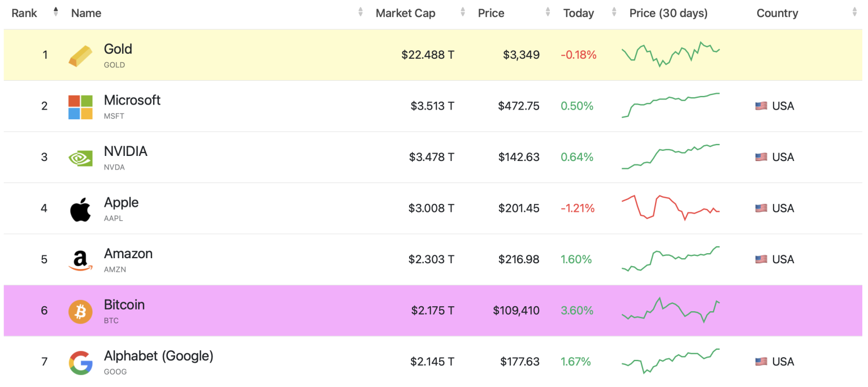Click Microsoft's 30-day price chart

[x=670, y=105]
